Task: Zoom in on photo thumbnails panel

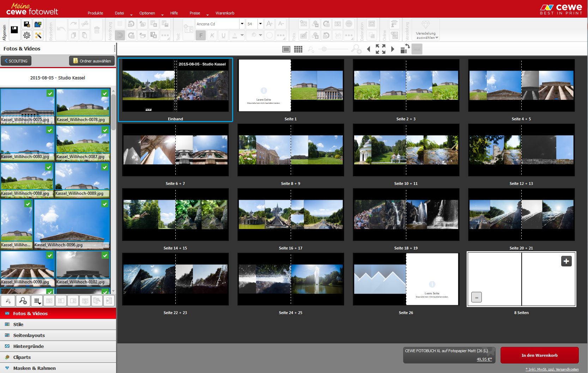Action: (23, 301)
